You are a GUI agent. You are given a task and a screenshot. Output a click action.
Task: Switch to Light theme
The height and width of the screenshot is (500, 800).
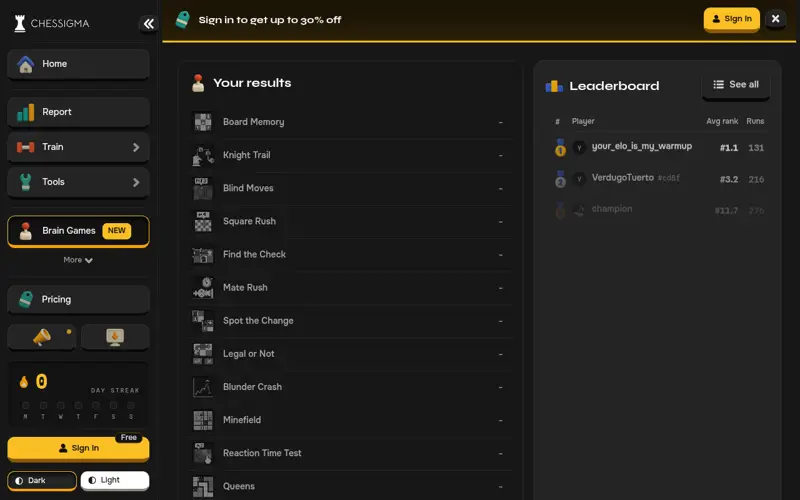coord(115,481)
